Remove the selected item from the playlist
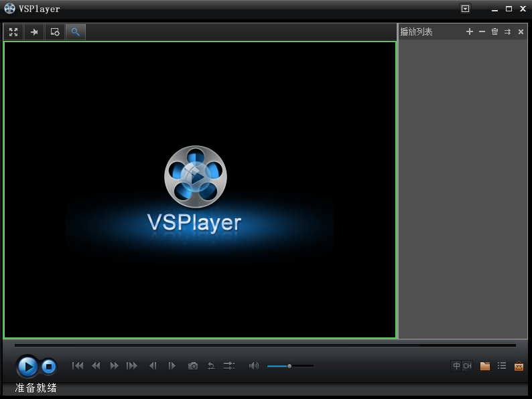532x399 pixels. (x=482, y=31)
